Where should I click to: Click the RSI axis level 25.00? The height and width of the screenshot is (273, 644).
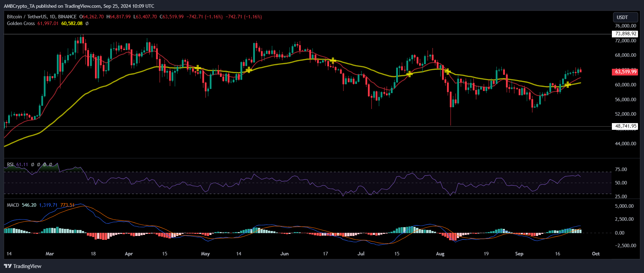[x=621, y=196]
